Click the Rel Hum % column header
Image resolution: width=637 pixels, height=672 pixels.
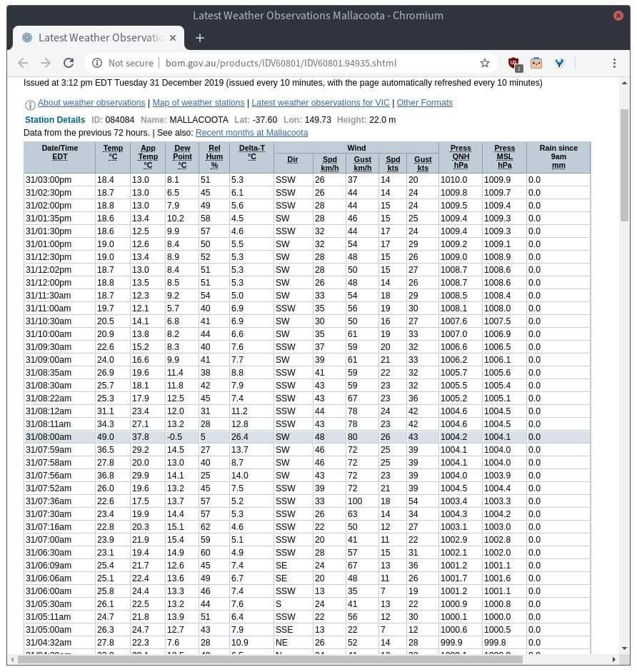214,157
